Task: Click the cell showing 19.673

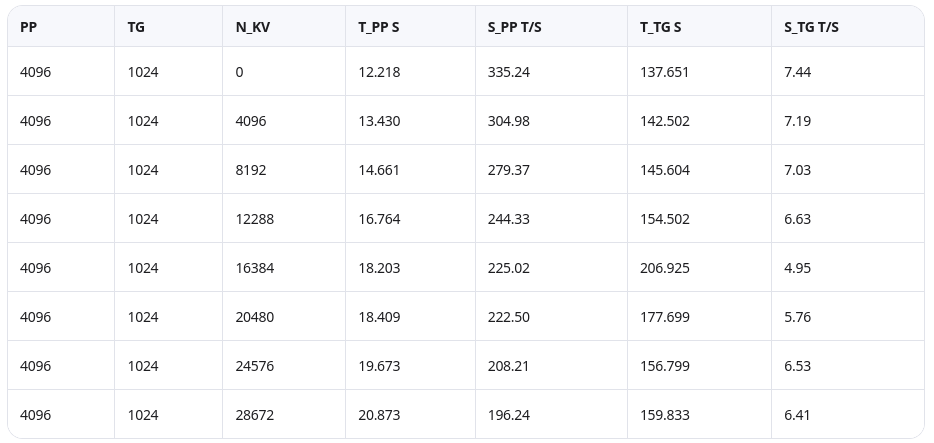Action: (379, 366)
